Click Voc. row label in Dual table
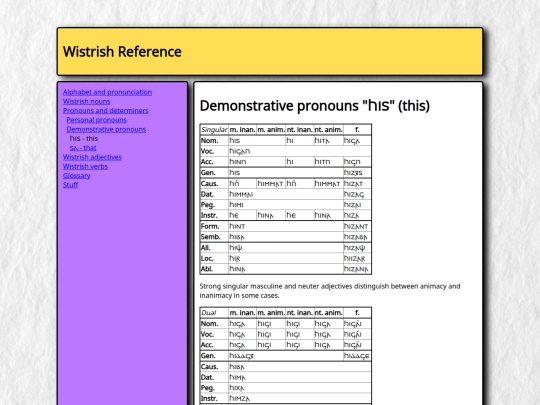The height and width of the screenshot is (405, 540). (214, 334)
